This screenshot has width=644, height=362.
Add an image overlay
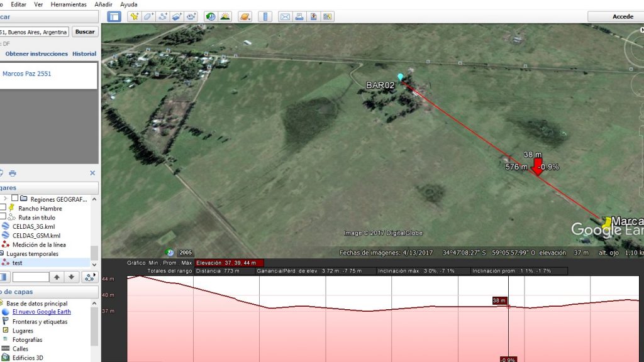point(177,16)
